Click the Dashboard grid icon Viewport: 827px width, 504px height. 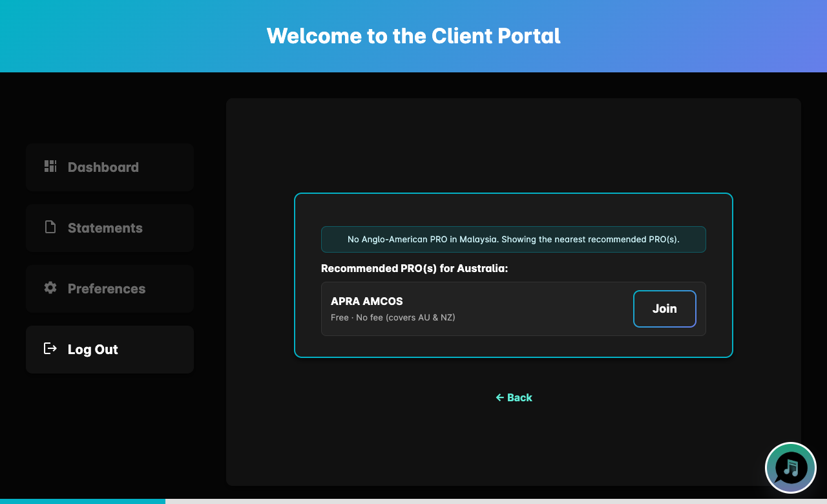(x=50, y=167)
